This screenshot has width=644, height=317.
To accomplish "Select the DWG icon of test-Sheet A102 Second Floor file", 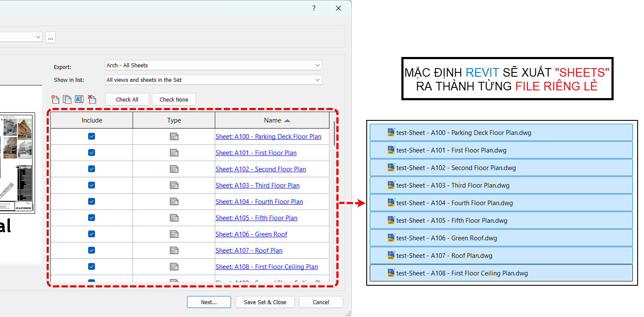I will click(x=391, y=167).
